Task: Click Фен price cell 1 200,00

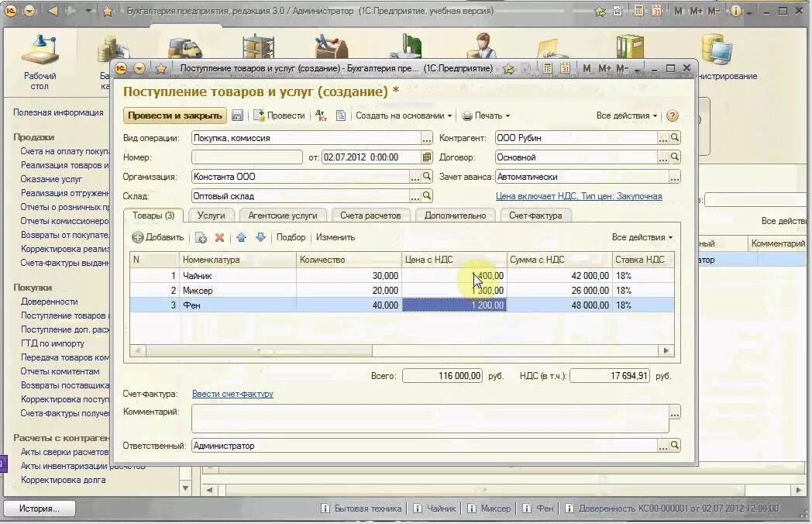Action: (x=454, y=305)
